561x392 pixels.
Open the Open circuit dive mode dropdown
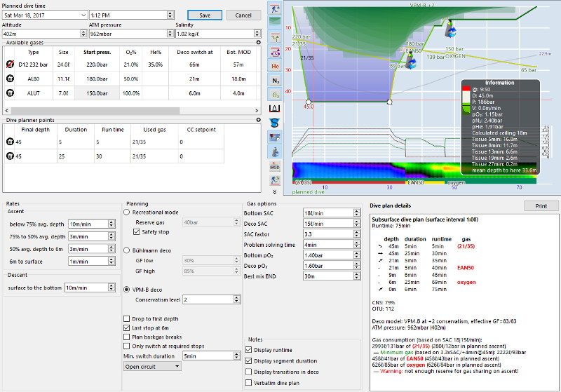pos(152,367)
